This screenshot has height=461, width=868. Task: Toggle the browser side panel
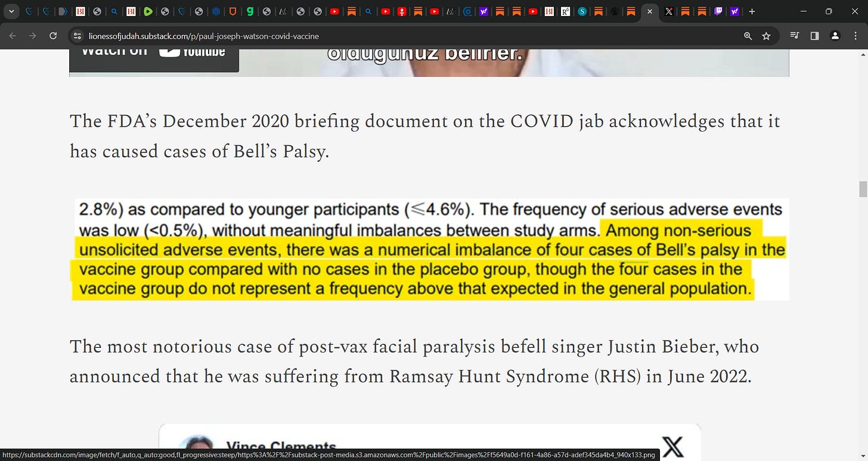tap(814, 36)
